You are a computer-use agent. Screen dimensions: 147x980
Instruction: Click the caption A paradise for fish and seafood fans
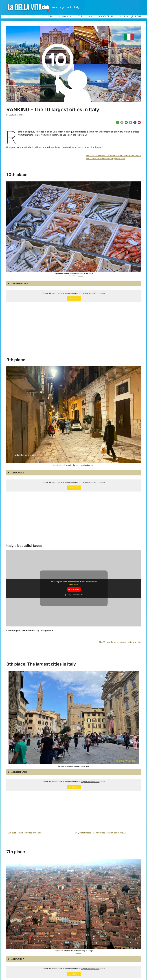(74, 274)
